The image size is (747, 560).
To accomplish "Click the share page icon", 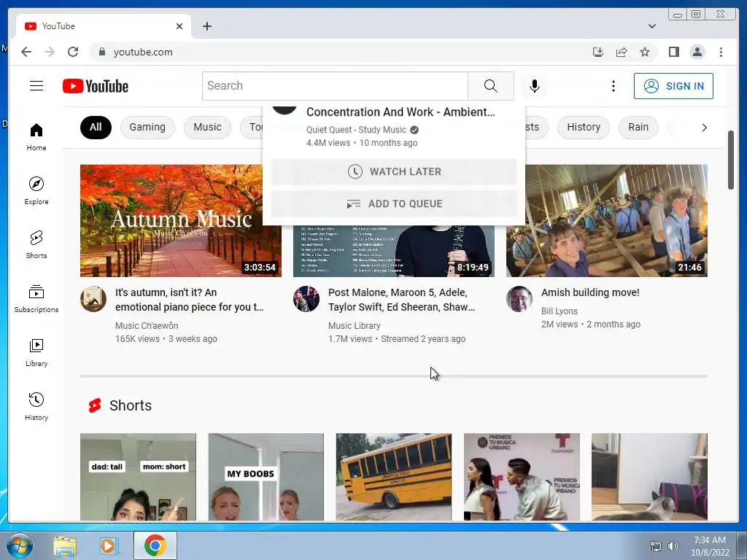I will tap(622, 52).
